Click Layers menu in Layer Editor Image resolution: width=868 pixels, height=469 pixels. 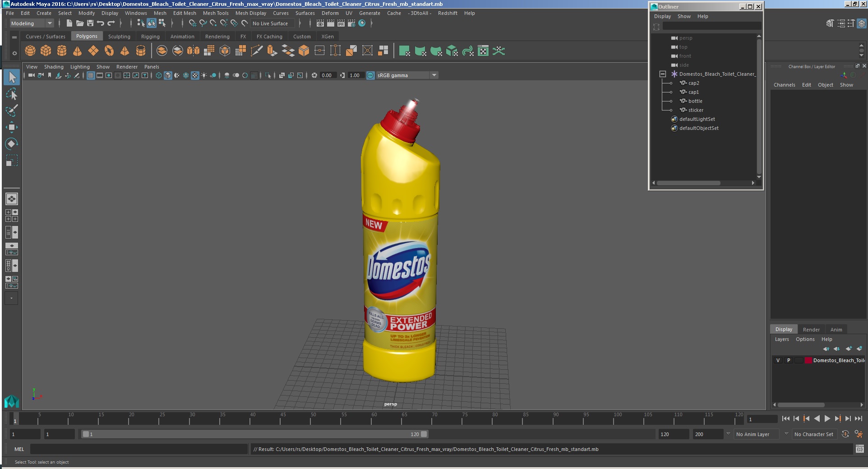coord(782,339)
